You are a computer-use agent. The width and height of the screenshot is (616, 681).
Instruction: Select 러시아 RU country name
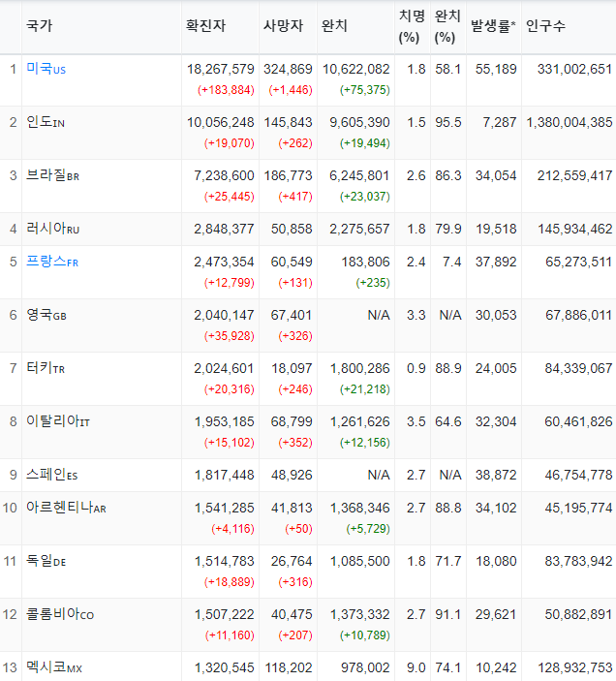tap(53, 229)
